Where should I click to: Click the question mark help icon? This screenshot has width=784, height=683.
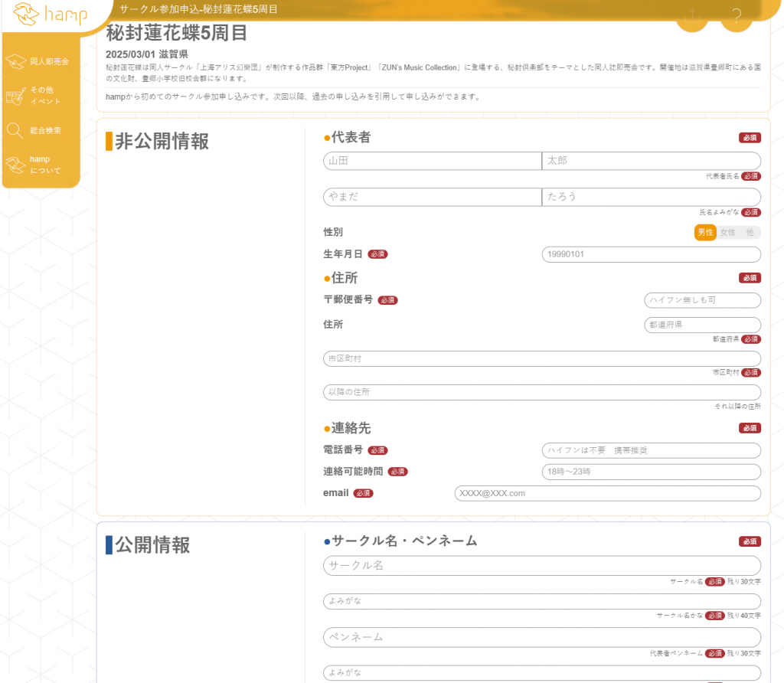(737, 17)
